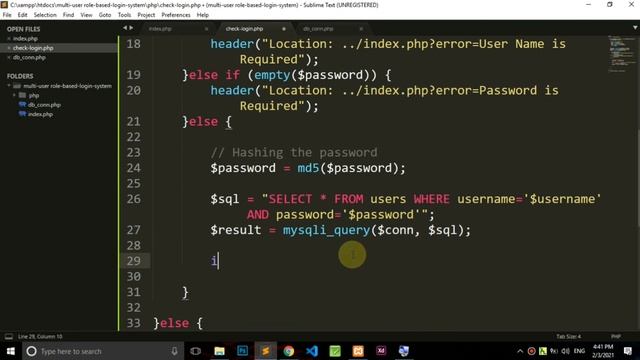Screen dimensions: 640x360
Task: Expand the php folder arrow
Action: click(x=14, y=95)
